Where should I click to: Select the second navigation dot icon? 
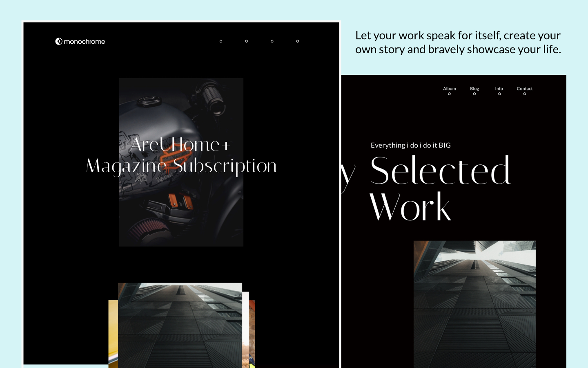pos(247,41)
